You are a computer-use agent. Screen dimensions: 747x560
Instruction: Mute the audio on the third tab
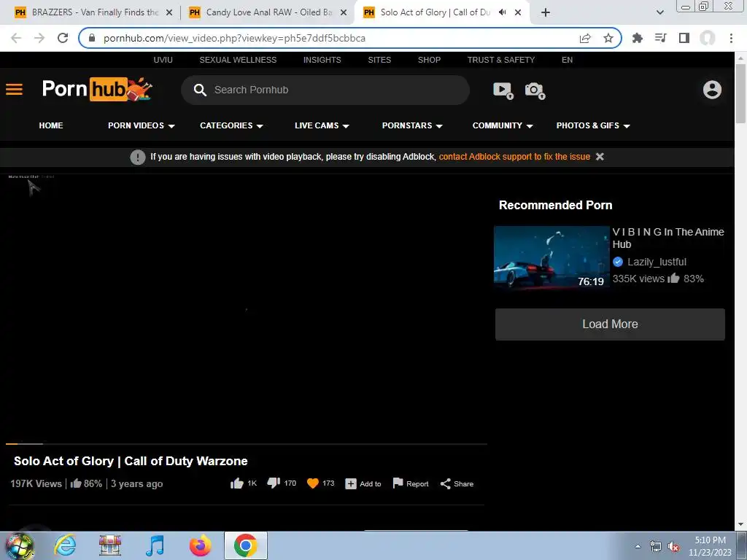(x=502, y=12)
